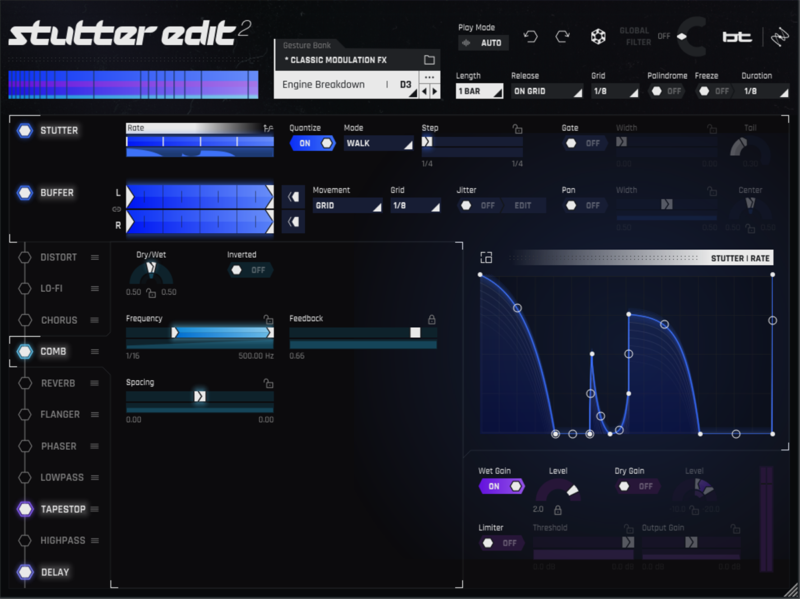Enable the Palindrome toggle

click(665, 91)
